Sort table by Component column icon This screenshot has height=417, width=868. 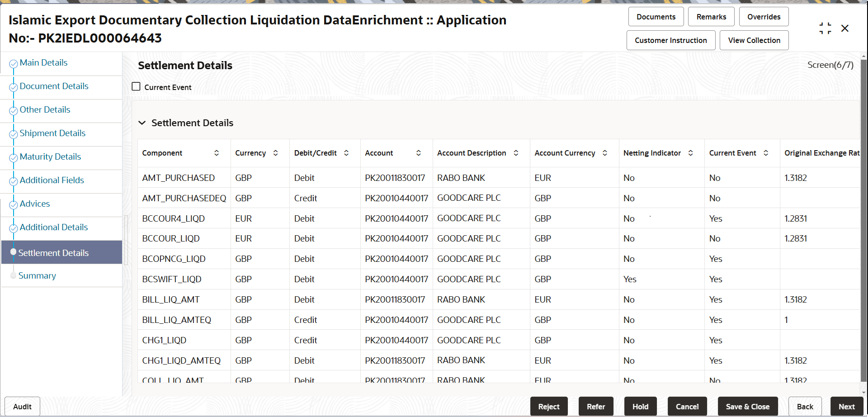point(217,153)
